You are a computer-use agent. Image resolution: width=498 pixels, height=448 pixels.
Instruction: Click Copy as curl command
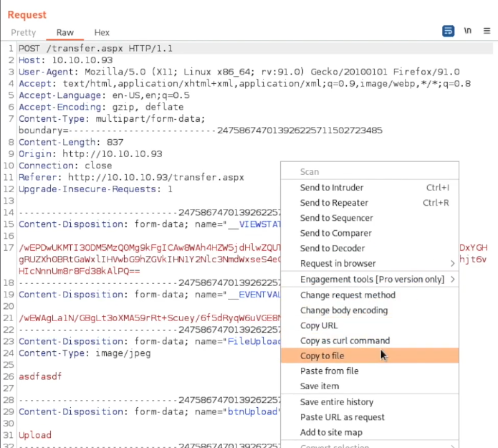[345, 340]
